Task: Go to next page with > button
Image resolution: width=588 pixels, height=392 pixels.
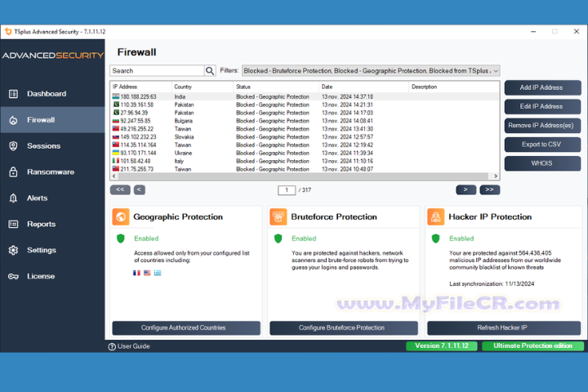Action: pyautogui.click(x=465, y=189)
